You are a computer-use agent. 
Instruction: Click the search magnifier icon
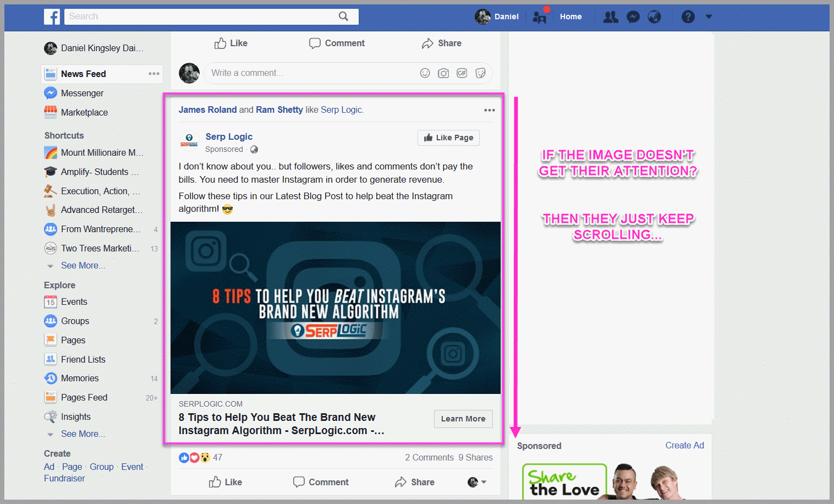(x=343, y=17)
